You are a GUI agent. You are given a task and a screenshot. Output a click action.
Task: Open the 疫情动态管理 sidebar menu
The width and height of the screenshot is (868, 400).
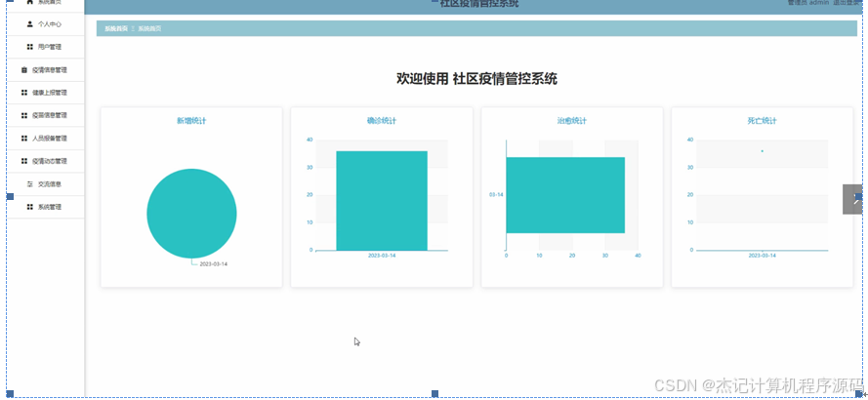(x=45, y=162)
